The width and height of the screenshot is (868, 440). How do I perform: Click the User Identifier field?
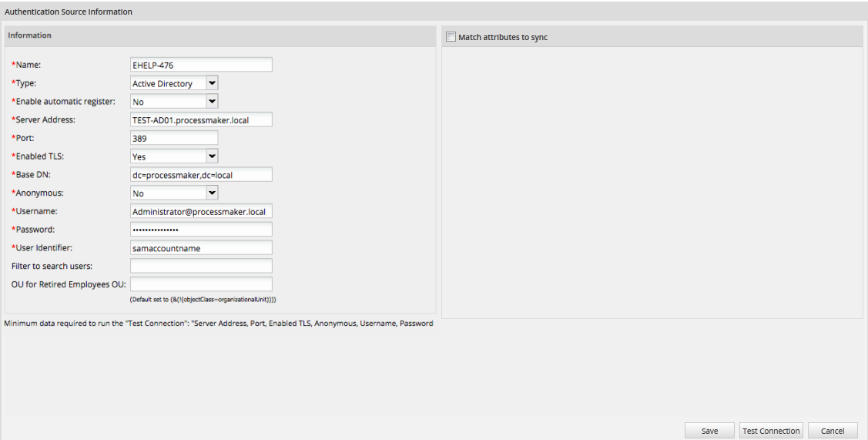(201, 247)
